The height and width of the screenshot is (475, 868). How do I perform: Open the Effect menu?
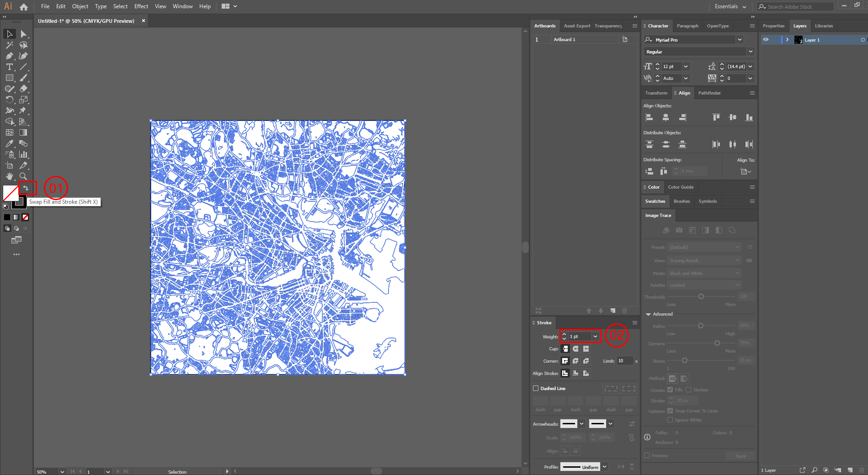click(x=141, y=6)
